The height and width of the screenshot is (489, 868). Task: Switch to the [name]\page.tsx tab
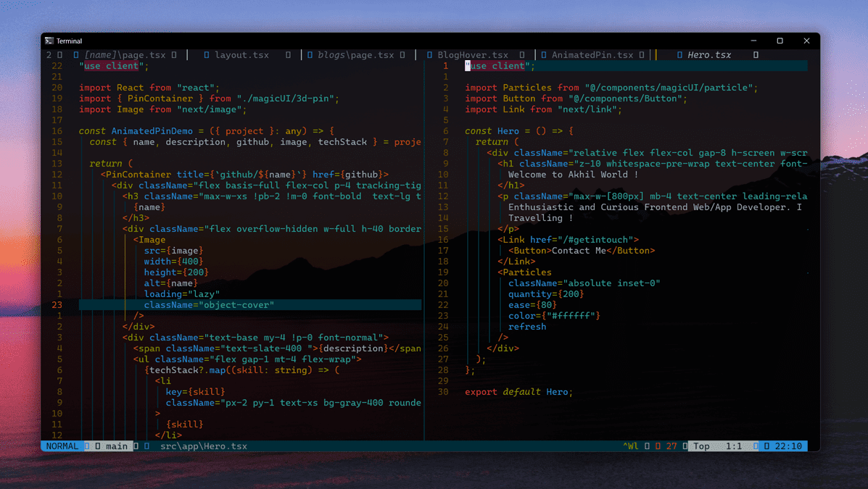point(125,55)
